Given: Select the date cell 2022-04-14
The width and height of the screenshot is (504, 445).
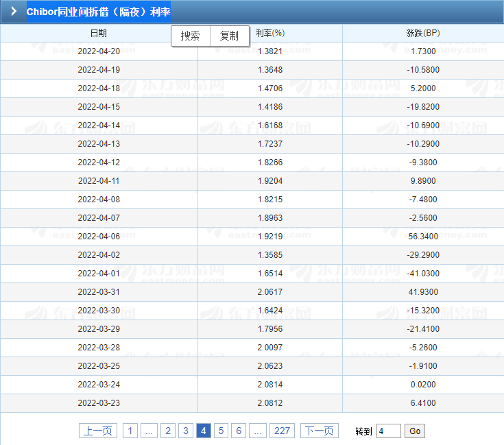Looking at the screenshot, I should tap(99, 125).
